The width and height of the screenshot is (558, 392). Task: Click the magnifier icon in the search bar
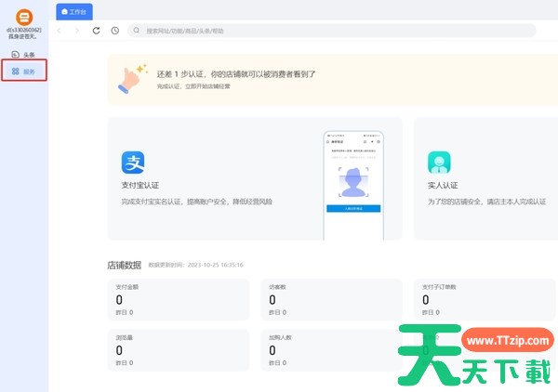click(138, 31)
